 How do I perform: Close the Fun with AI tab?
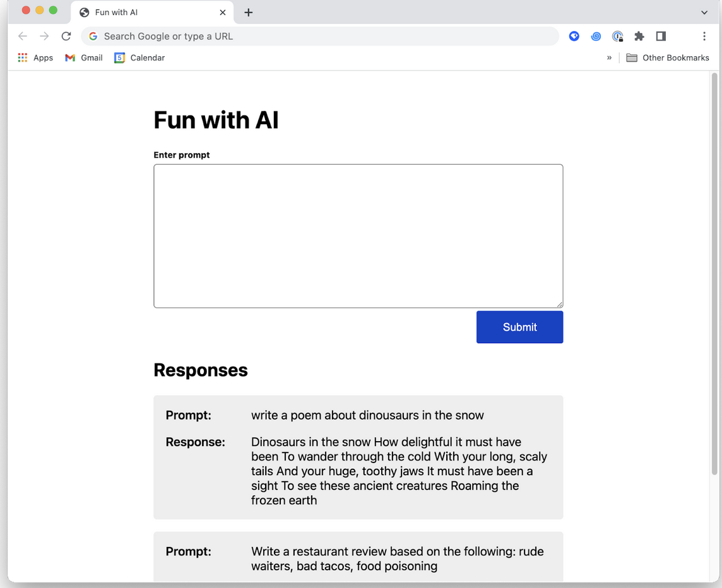(222, 13)
